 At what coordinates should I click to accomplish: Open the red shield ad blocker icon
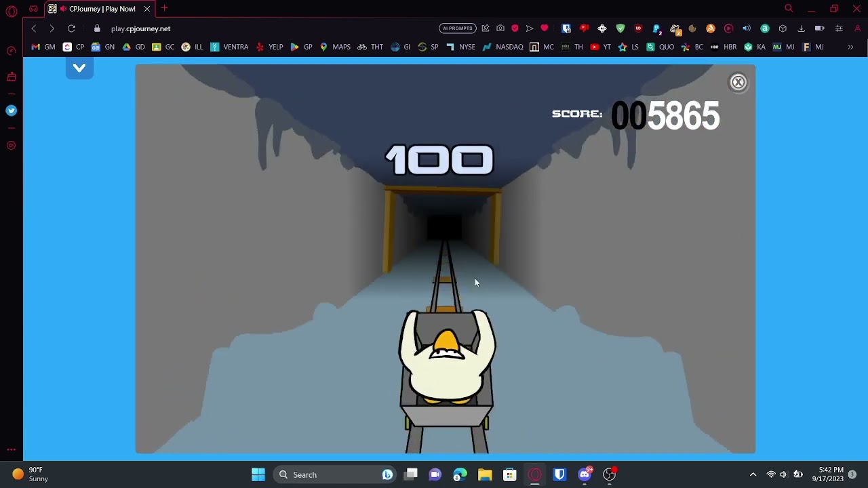[x=515, y=28]
